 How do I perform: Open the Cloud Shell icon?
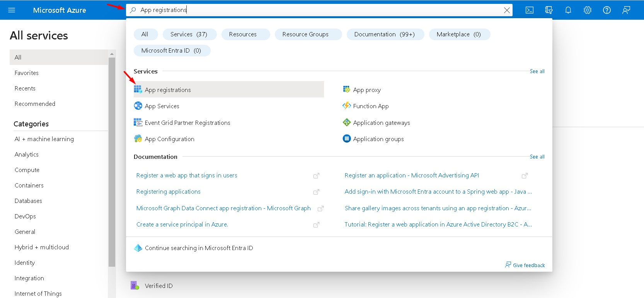530,10
